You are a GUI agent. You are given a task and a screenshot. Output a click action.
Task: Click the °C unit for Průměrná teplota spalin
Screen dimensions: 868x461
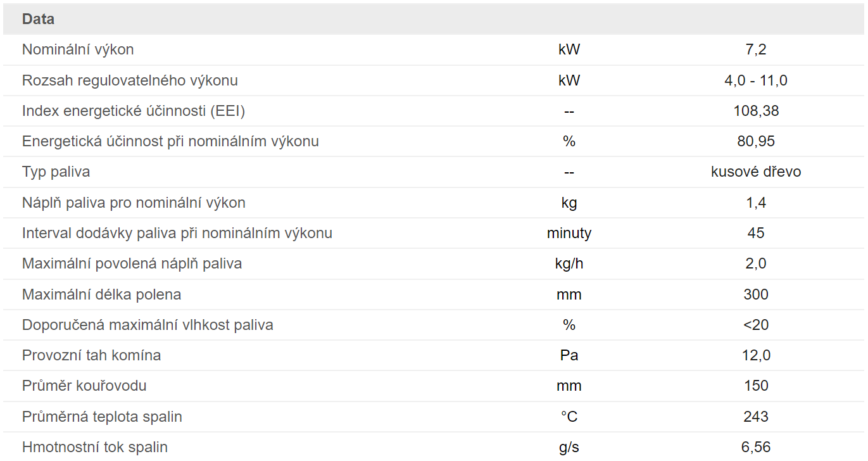tap(569, 417)
